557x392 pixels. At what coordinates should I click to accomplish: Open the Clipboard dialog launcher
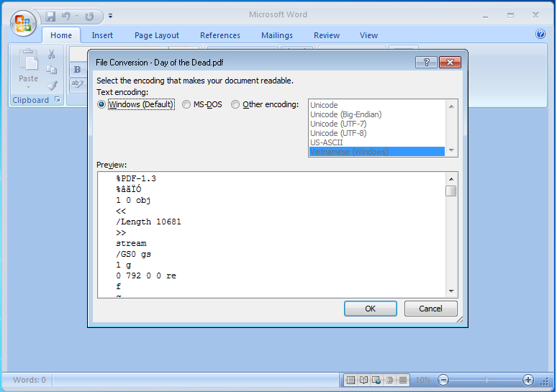pyautogui.click(x=57, y=100)
